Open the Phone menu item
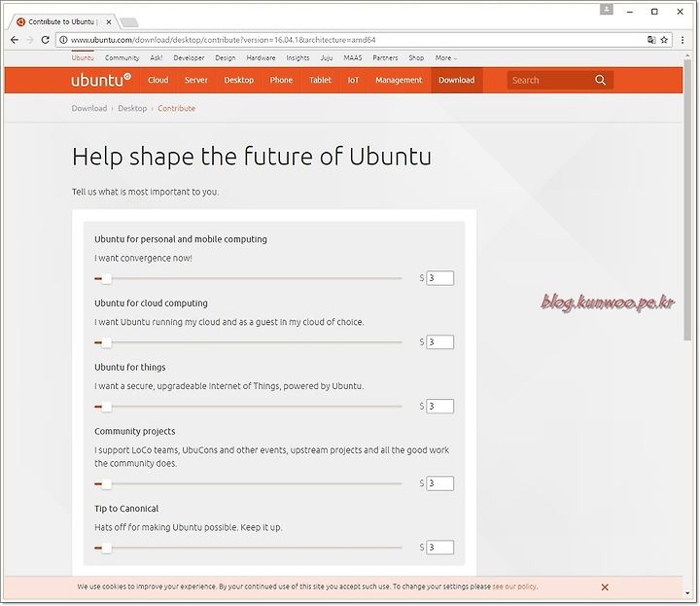 pyautogui.click(x=281, y=80)
